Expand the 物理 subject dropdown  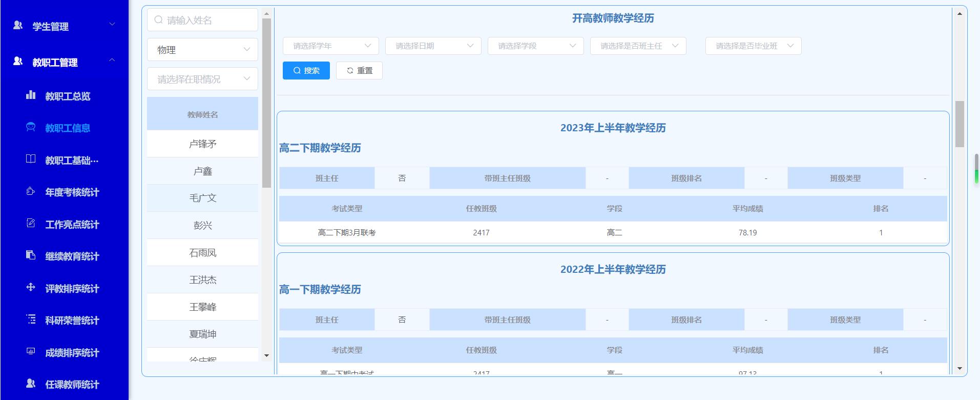202,50
